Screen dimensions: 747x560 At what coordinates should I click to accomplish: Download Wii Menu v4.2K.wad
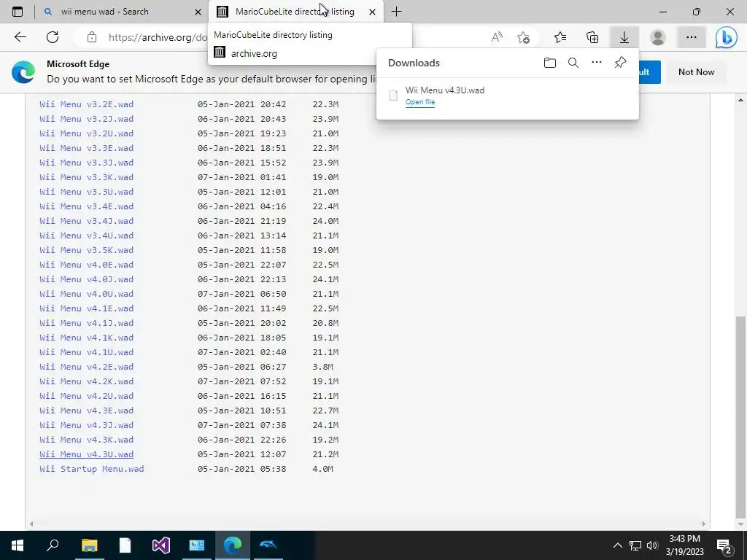pyautogui.click(x=87, y=381)
